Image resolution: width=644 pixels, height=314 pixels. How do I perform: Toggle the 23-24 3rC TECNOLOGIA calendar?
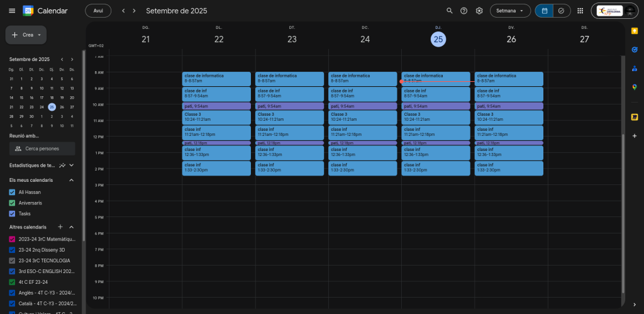12,261
